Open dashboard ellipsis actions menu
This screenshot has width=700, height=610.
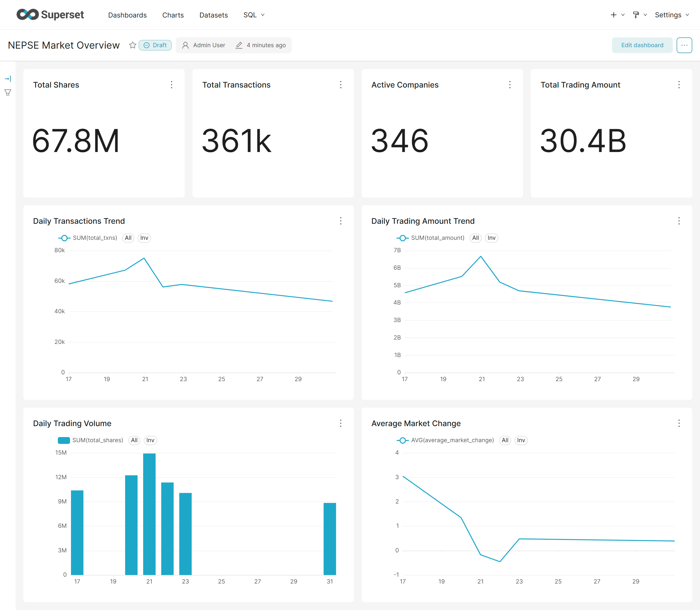coord(684,45)
